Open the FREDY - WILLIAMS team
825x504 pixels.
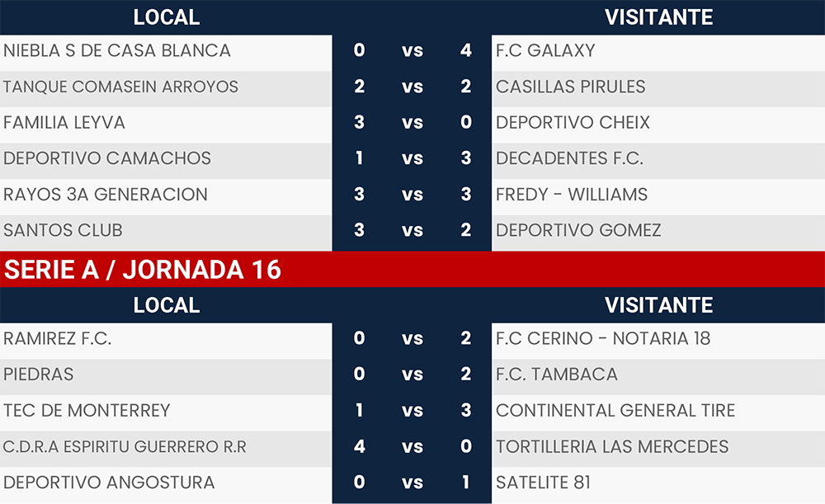pos(572,195)
